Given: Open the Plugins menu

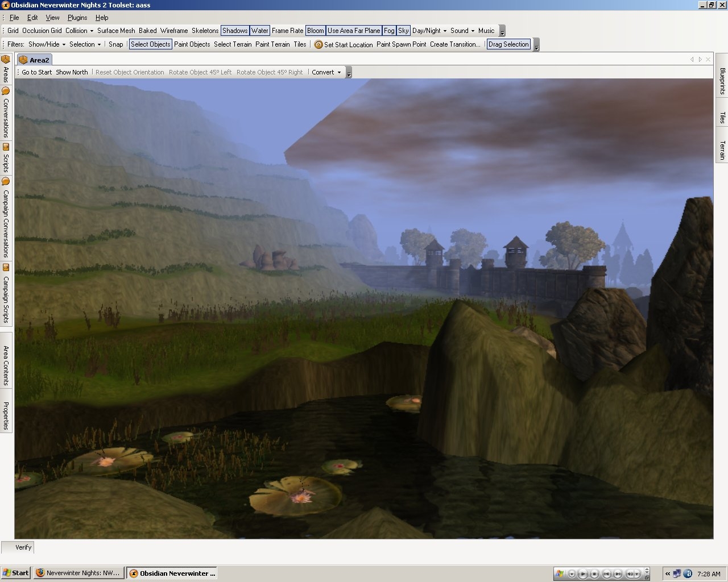Looking at the screenshot, I should [77, 18].
